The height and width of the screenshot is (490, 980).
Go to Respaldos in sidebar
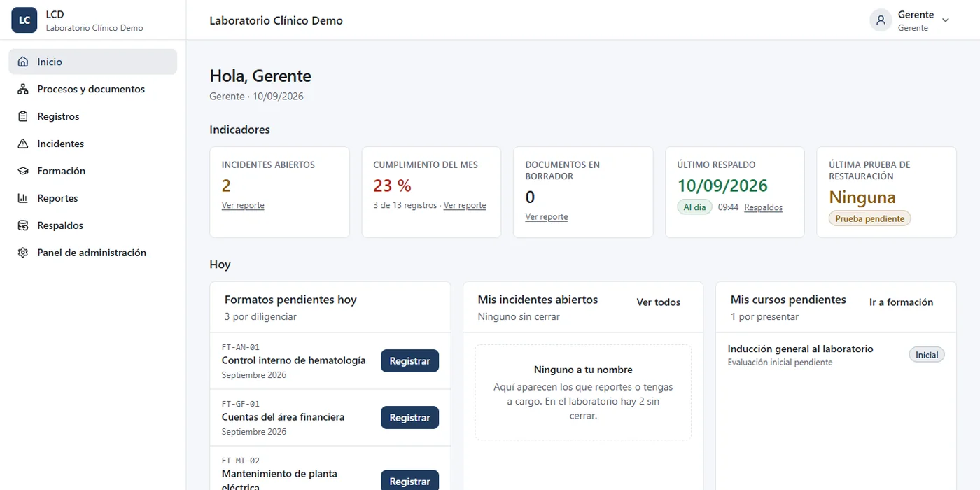pyautogui.click(x=93, y=225)
